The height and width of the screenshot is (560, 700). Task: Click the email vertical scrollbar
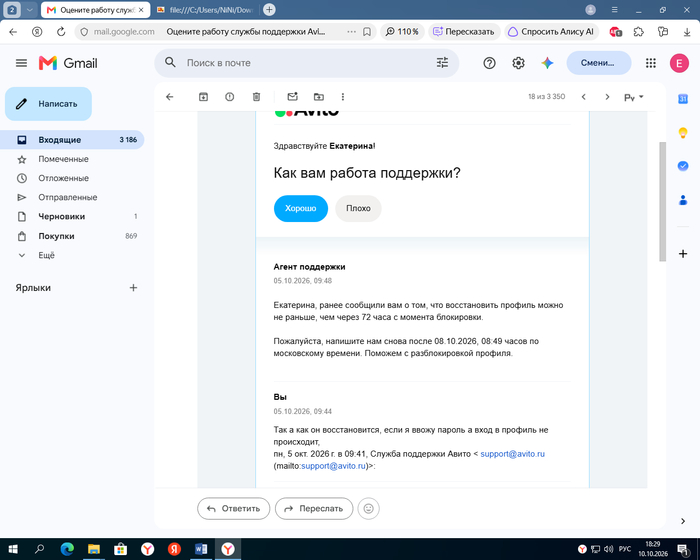[662, 202]
